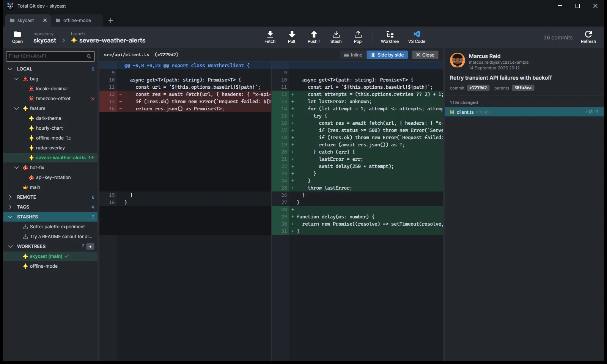Refresh the repository view
Screen dimensions: 607x364
click(x=588, y=37)
